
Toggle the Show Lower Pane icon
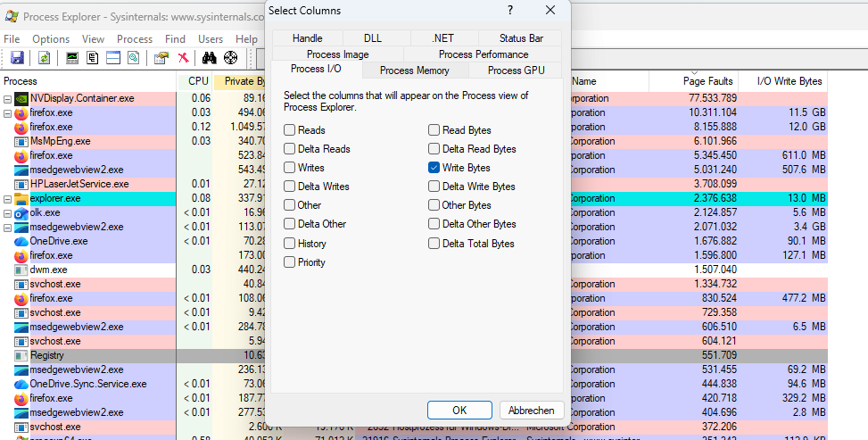(x=113, y=58)
